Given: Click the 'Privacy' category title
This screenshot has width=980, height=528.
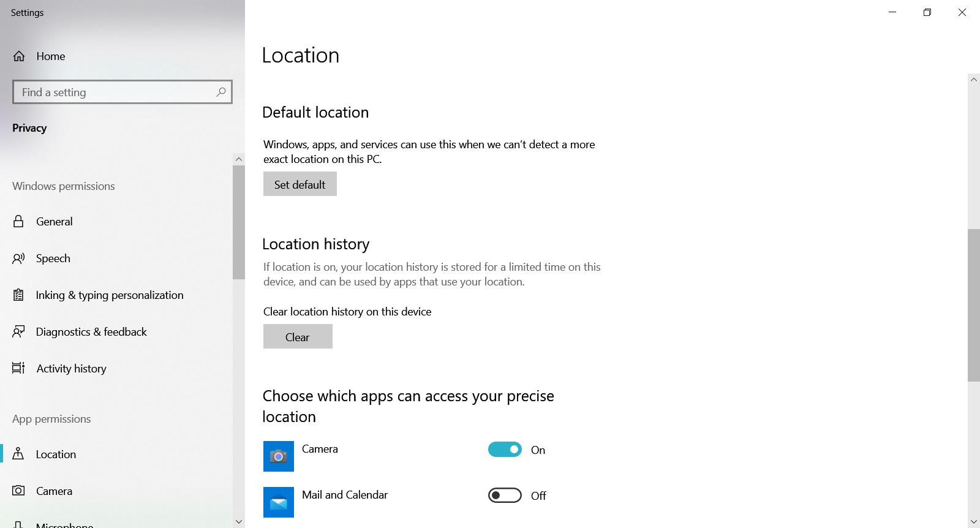Looking at the screenshot, I should (x=29, y=128).
